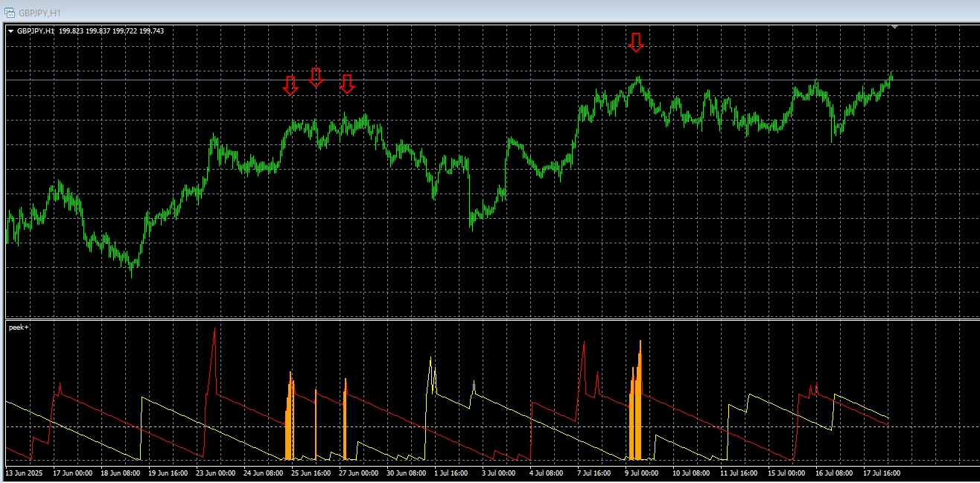Click the tall red indicator spike near 23 Jun
Image resolution: width=980 pixels, height=483 pixels.
click(214, 357)
